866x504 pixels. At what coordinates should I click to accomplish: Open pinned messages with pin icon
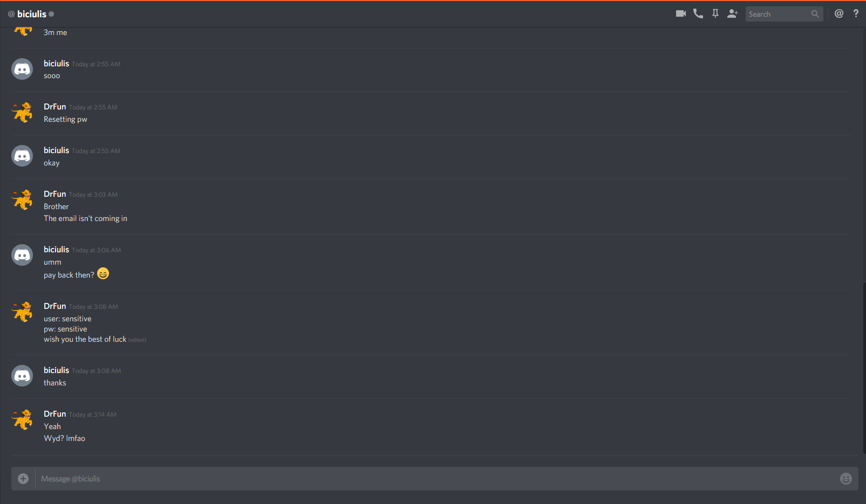point(715,13)
